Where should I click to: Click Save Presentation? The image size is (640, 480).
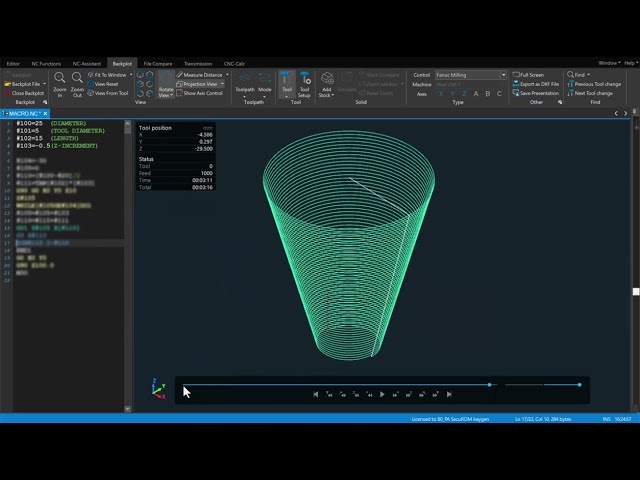tap(536, 93)
